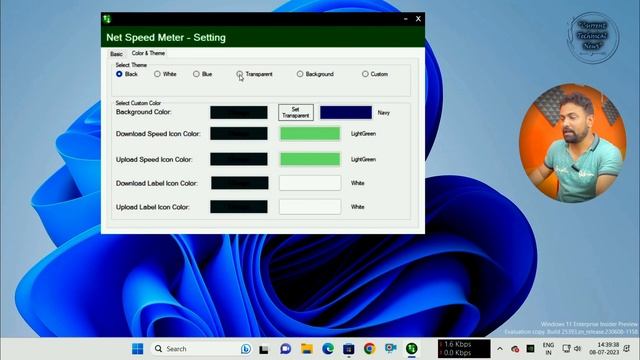The width and height of the screenshot is (640, 360).
Task: Click the taskbar Search box
Action: coord(202,349)
